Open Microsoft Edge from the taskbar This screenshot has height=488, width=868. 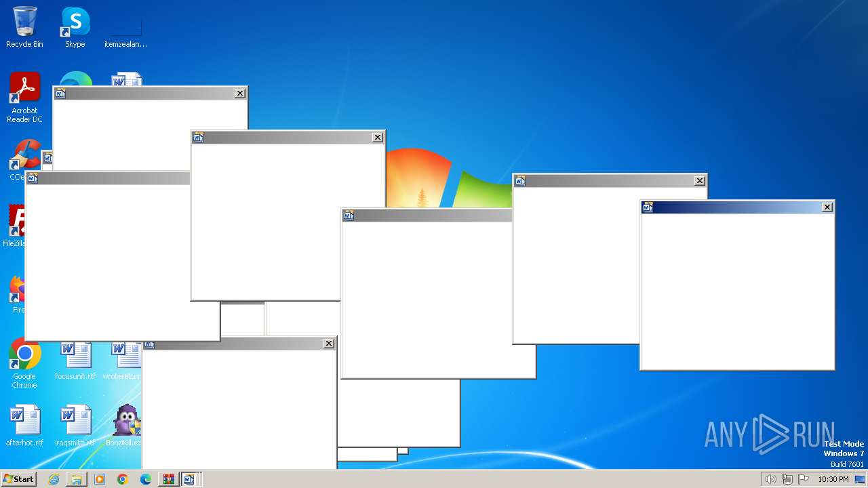[x=146, y=479]
